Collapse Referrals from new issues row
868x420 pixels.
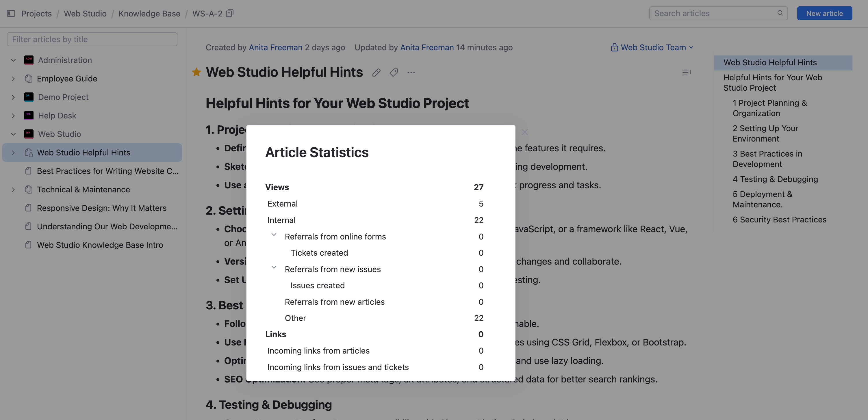[x=274, y=267]
